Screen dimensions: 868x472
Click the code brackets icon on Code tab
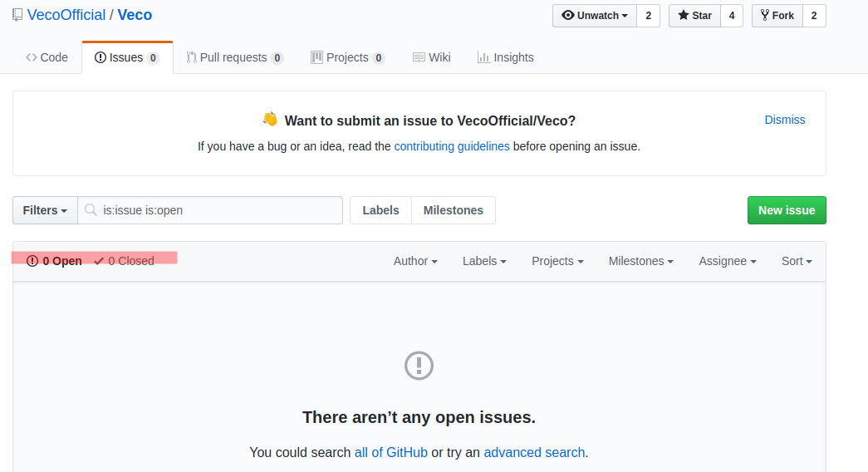tap(32, 57)
